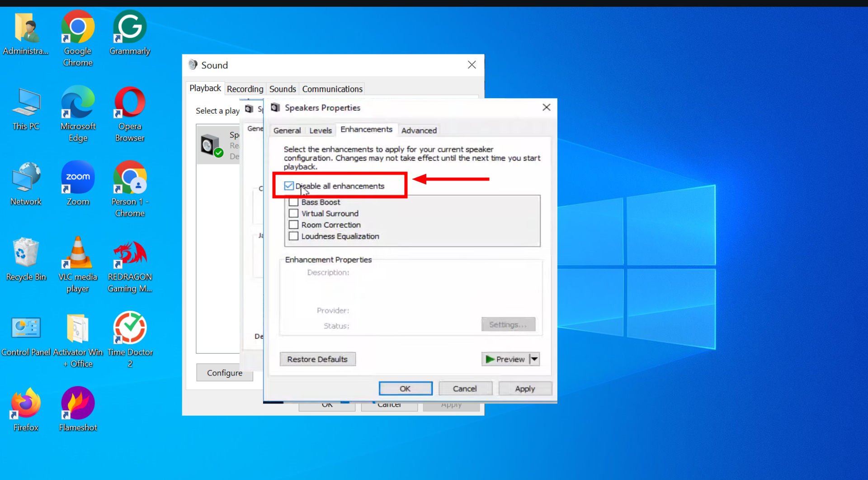The width and height of the screenshot is (868, 480).
Task: Uncheck Disable all enhancements
Action: point(289,185)
